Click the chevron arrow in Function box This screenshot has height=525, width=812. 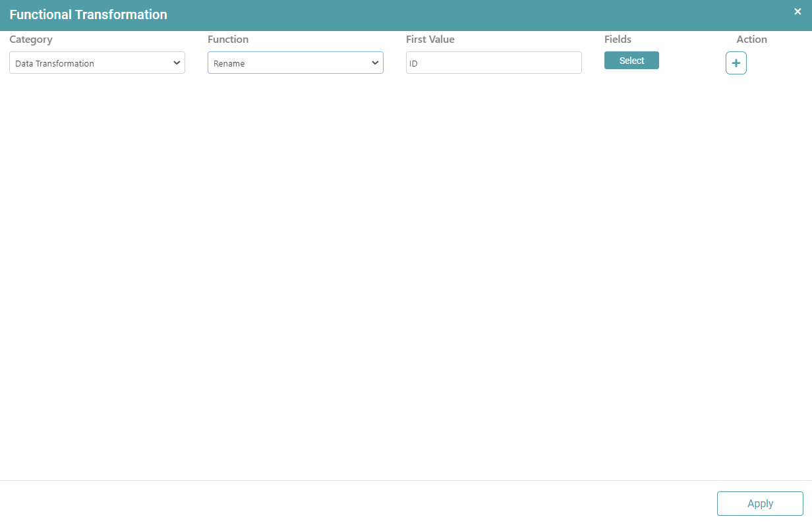tap(375, 63)
